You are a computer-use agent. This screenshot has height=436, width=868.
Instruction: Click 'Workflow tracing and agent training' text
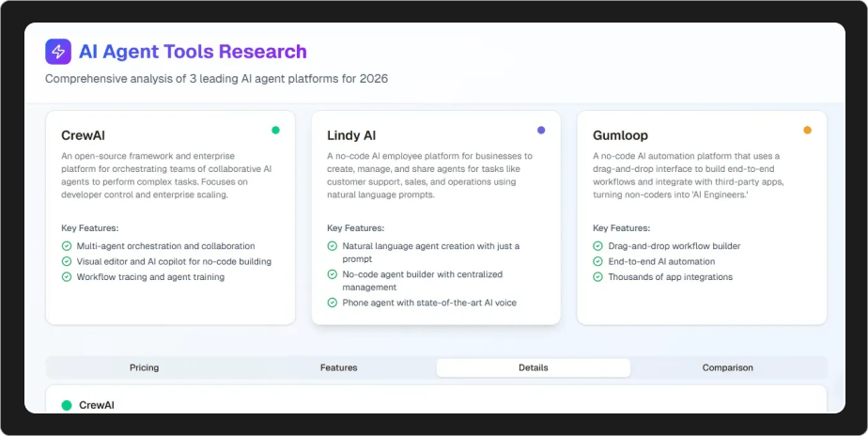point(150,277)
